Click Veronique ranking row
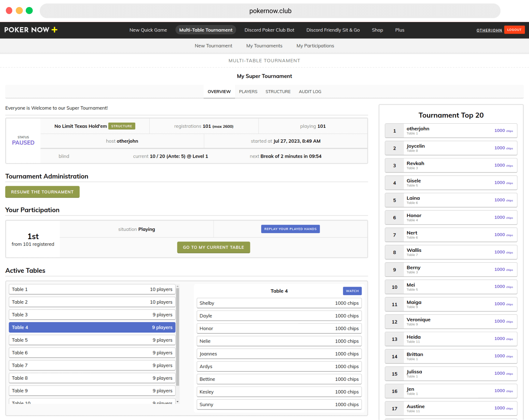This screenshot has width=529, height=420. coord(451,322)
